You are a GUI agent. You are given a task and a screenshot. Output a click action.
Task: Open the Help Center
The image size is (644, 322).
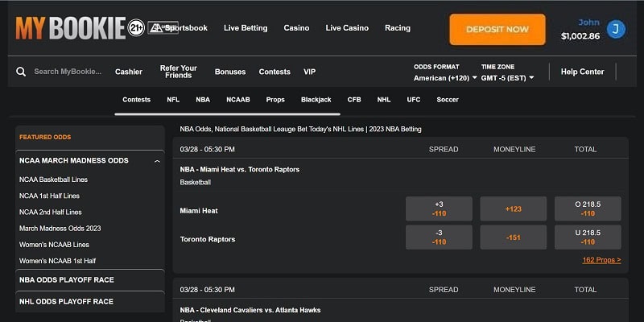point(582,72)
